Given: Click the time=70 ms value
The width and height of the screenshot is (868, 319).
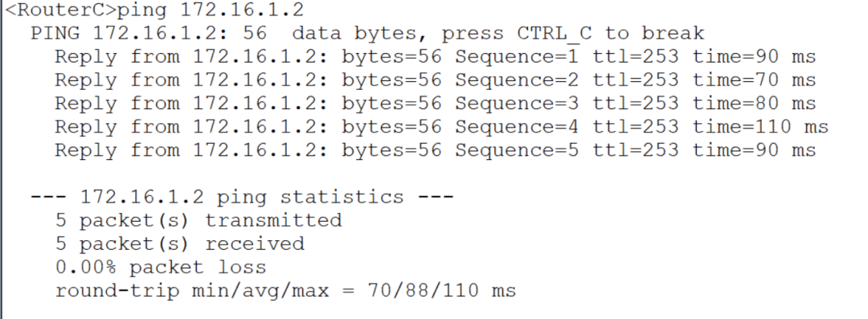Looking at the screenshot, I should pyautogui.click(x=755, y=80).
